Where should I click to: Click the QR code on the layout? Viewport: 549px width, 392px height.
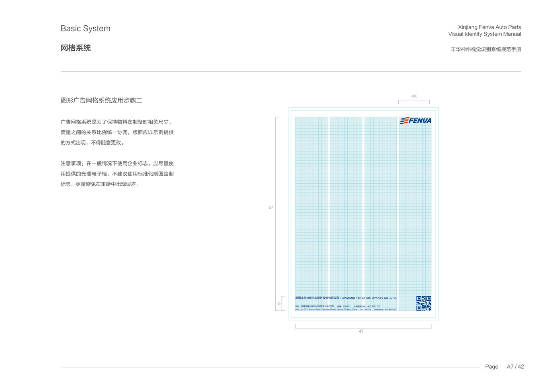424,303
